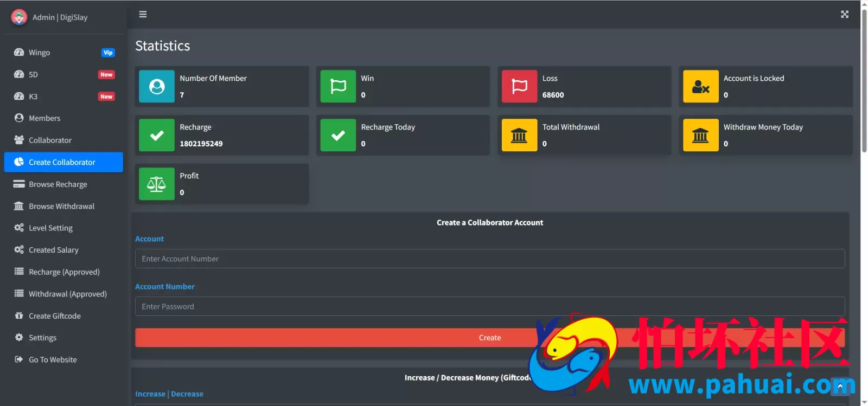Click the green Win flag icon
The image size is (868, 406).
[x=338, y=87]
